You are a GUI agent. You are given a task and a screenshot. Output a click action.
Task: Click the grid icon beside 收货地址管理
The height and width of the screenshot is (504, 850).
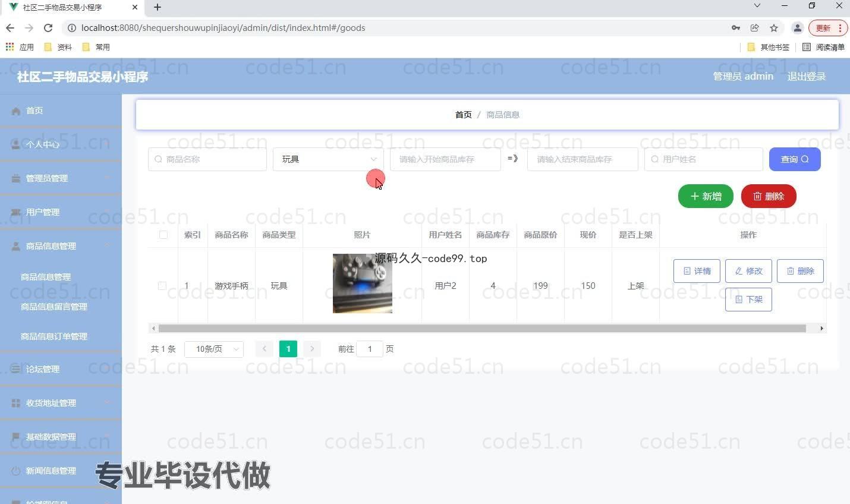[16, 403]
